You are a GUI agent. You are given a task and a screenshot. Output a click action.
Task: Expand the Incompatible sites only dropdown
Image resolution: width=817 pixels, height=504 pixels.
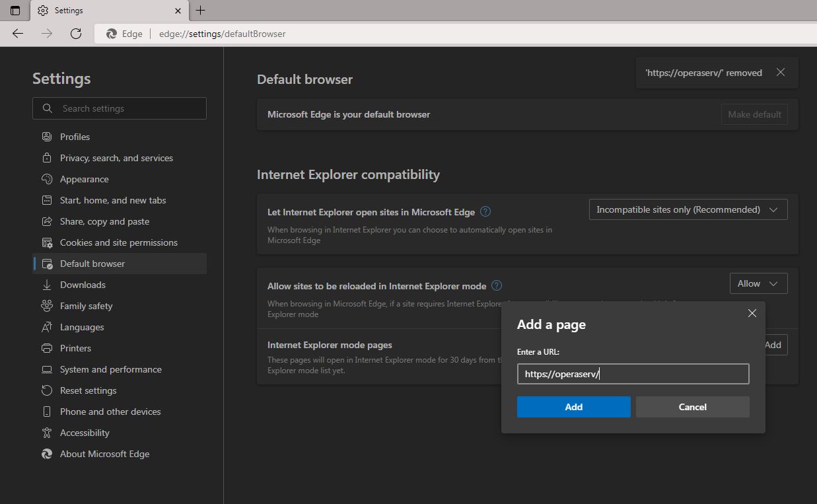[x=688, y=209]
